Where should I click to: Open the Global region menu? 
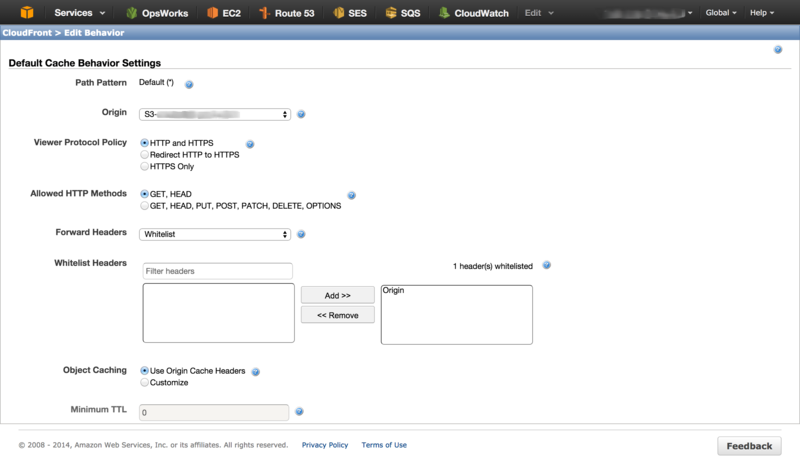(x=720, y=13)
